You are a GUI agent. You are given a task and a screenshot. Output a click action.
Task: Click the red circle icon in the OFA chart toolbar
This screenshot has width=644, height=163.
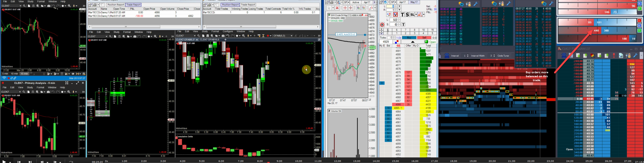[268, 36]
